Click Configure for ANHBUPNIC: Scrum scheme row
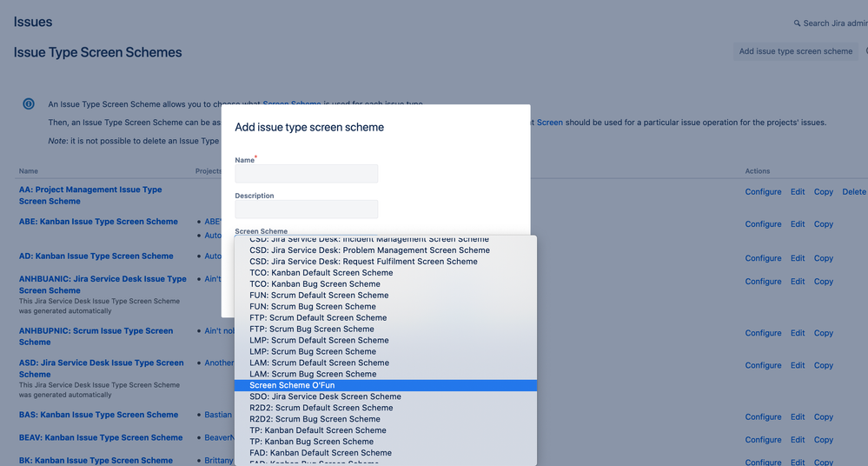The height and width of the screenshot is (466, 868). (763, 333)
